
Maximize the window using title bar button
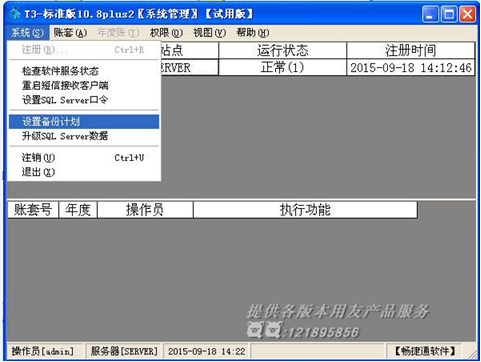[x=449, y=14]
